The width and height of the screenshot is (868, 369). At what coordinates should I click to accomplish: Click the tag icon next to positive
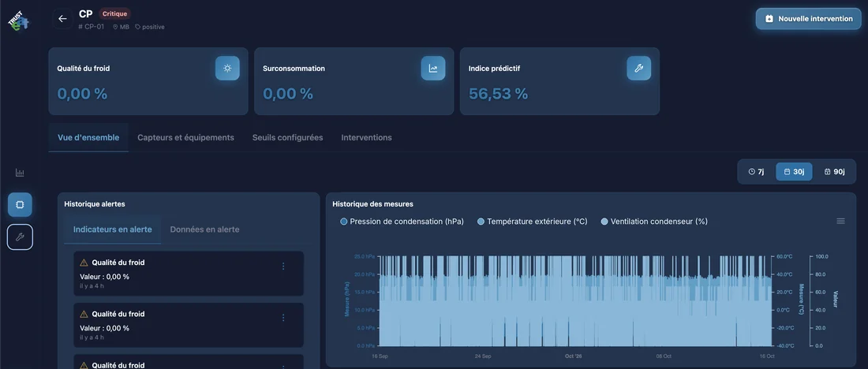(x=138, y=27)
